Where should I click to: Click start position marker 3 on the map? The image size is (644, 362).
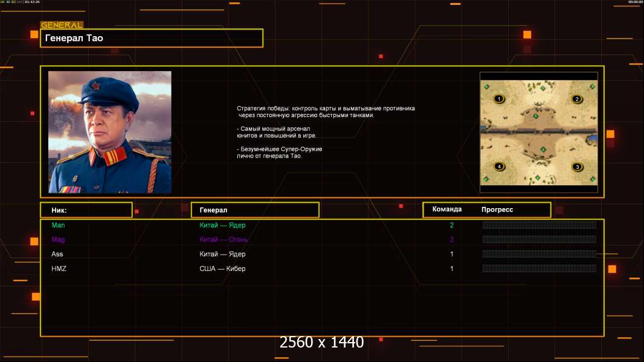[x=577, y=167]
